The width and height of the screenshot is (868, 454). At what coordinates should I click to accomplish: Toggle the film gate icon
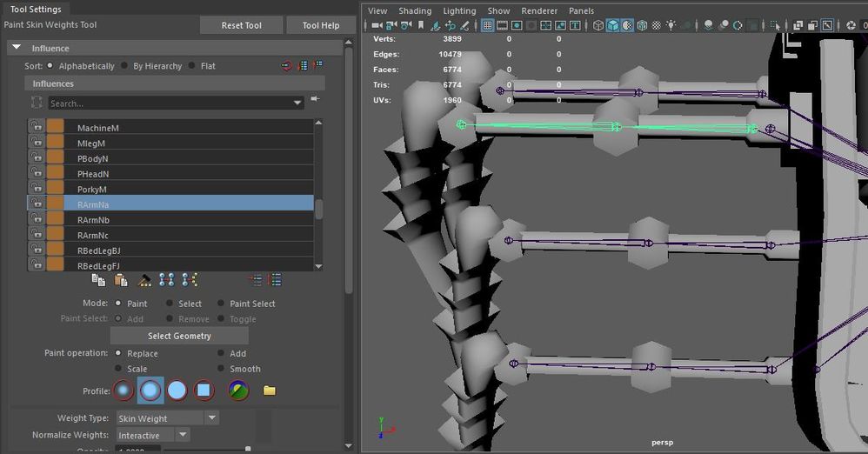(x=502, y=25)
